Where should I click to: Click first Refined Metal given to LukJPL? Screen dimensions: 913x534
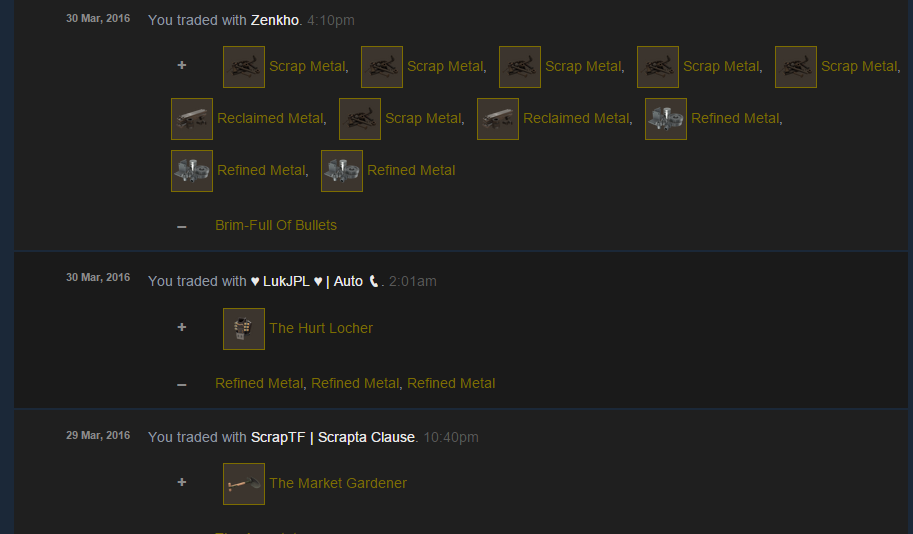pyautogui.click(x=259, y=384)
